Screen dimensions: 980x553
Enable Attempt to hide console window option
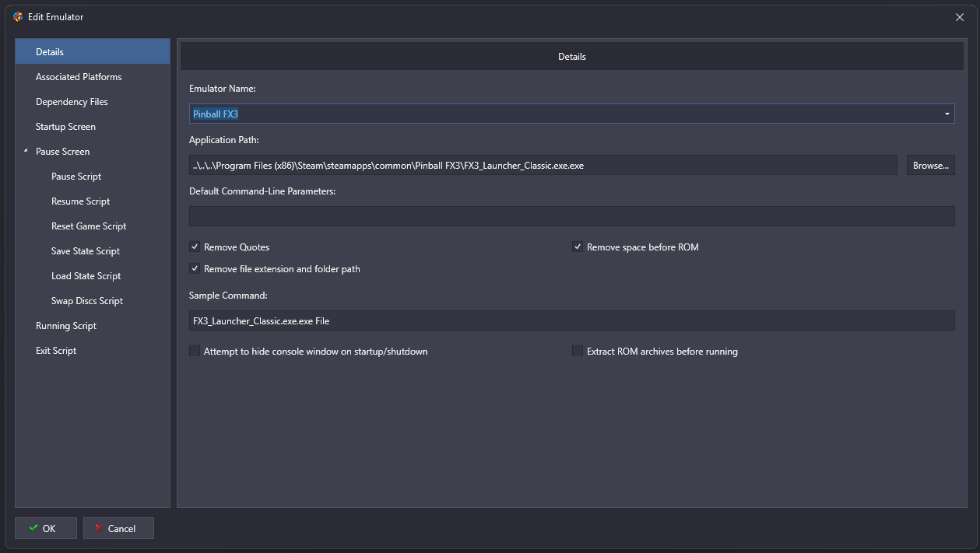click(195, 351)
